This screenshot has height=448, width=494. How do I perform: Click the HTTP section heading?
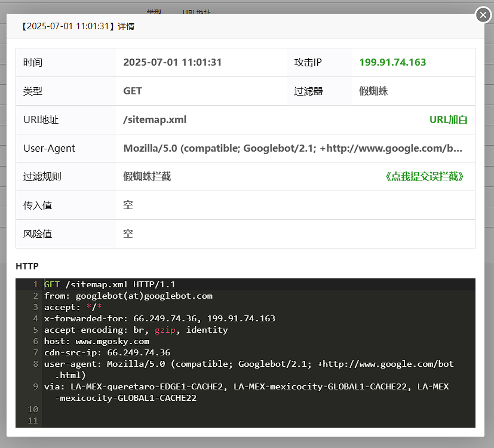pos(27,266)
